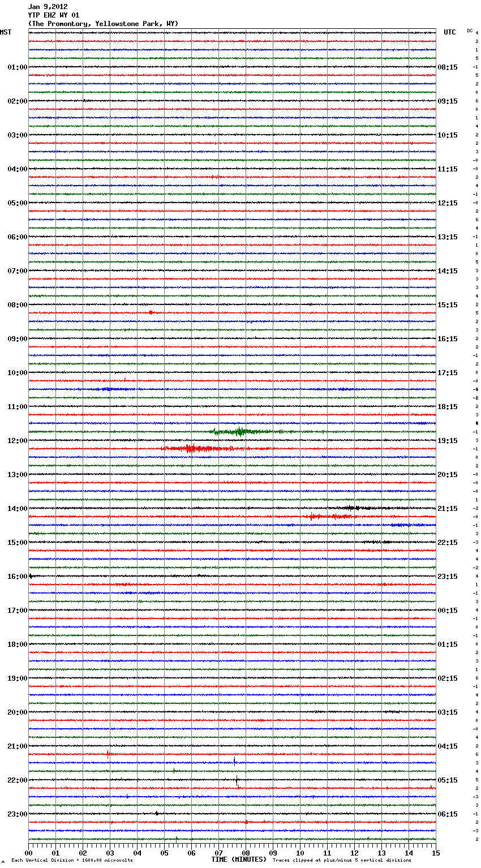Click the 'MST' column header
The image size is (481, 868).
coord(6,32)
